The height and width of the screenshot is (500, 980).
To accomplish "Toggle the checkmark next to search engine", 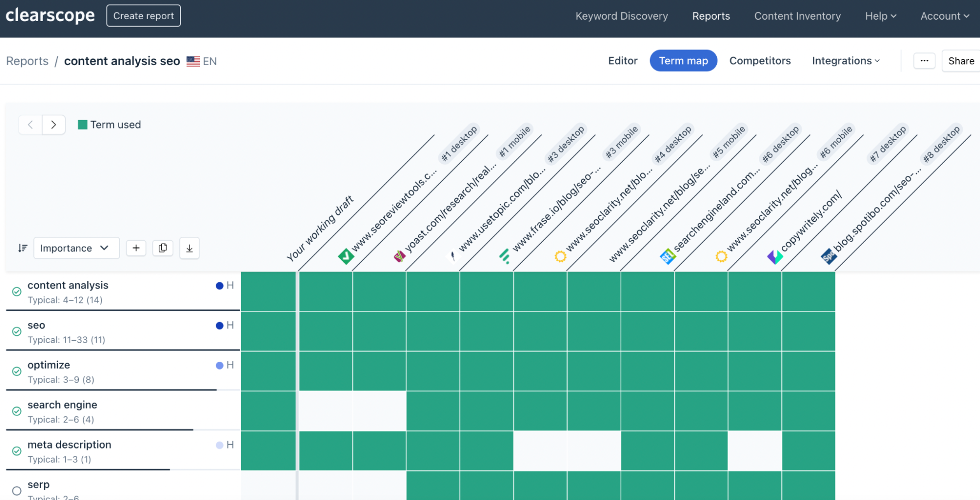I will tap(17, 411).
